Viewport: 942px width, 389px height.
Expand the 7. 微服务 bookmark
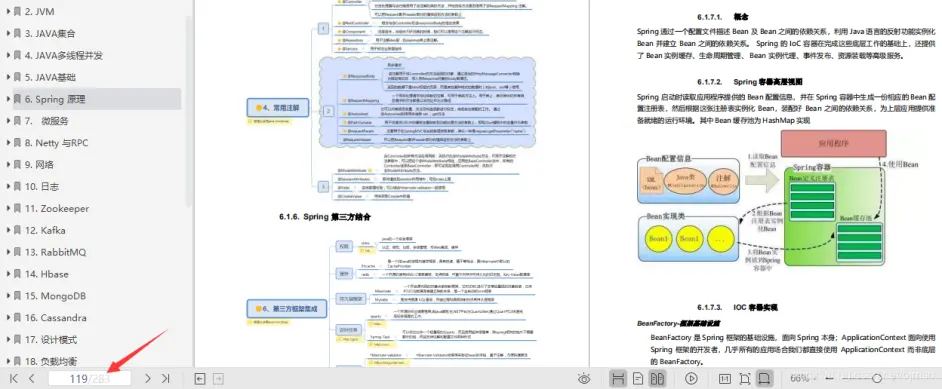tap(8, 121)
